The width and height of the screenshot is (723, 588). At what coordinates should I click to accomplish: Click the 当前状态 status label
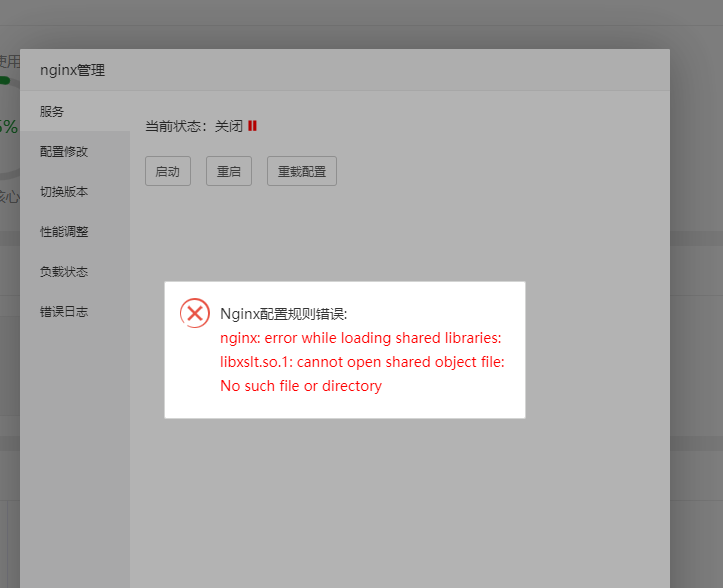176,126
